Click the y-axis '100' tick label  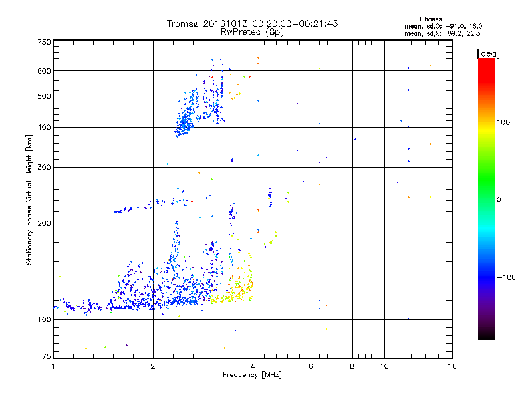pyautogui.click(x=44, y=319)
